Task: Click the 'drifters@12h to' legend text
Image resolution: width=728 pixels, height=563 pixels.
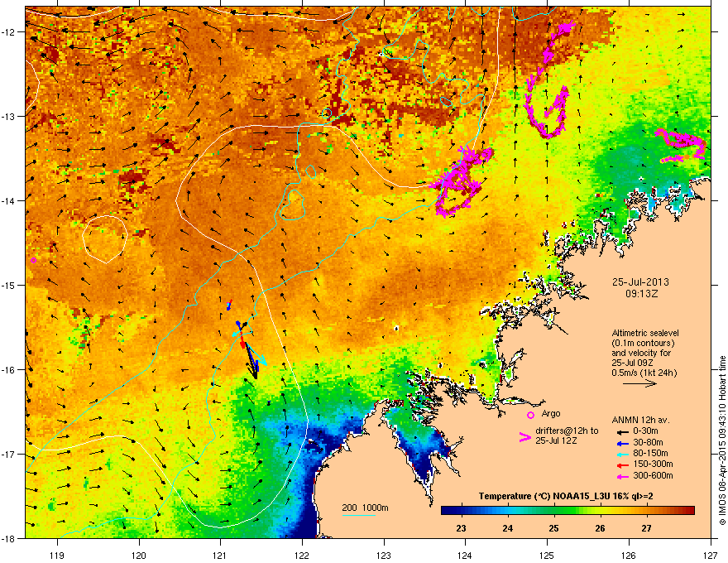Action: (567, 431)
